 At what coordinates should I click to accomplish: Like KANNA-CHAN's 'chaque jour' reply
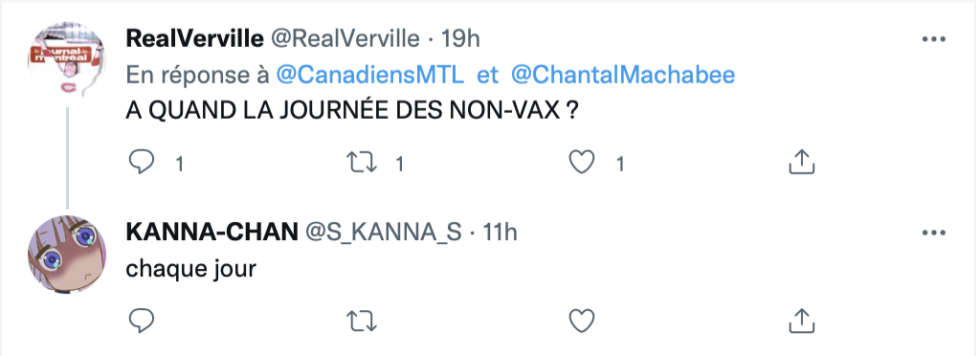pyautogui.click(x=582, y=321)
